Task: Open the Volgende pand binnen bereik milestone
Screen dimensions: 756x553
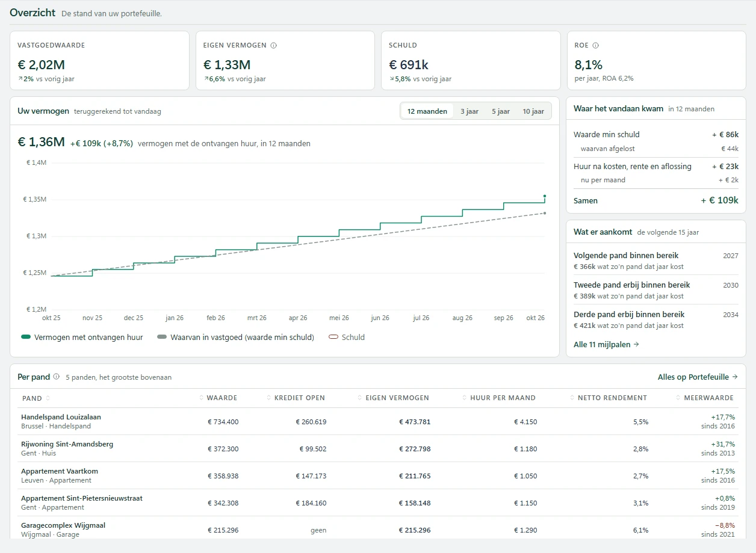Action: click(x=656, y=261)
